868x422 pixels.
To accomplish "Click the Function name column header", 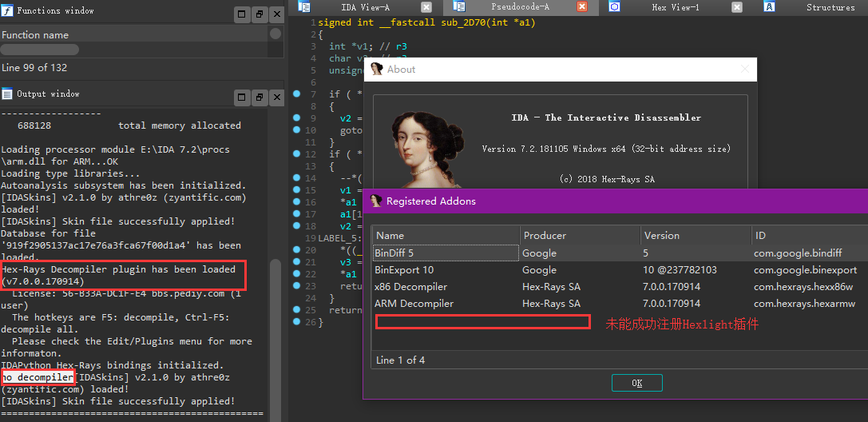I will (35, 35).
